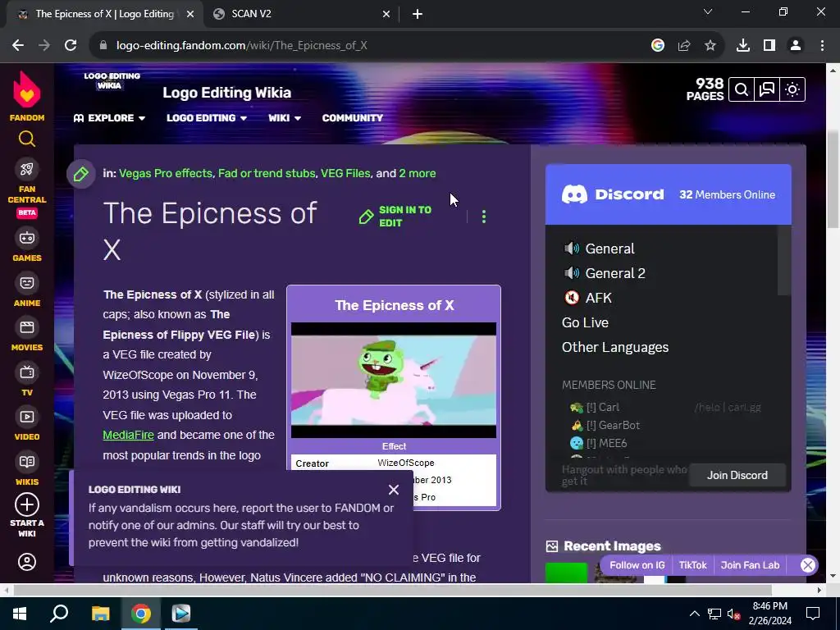Click the pencil edit icon near categories

pyautogui.click(x=81, y=174)
